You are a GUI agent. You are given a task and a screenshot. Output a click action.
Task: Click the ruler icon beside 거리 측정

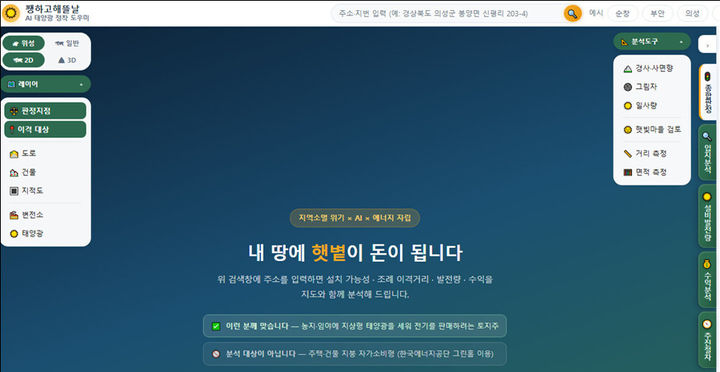point(628,153)
